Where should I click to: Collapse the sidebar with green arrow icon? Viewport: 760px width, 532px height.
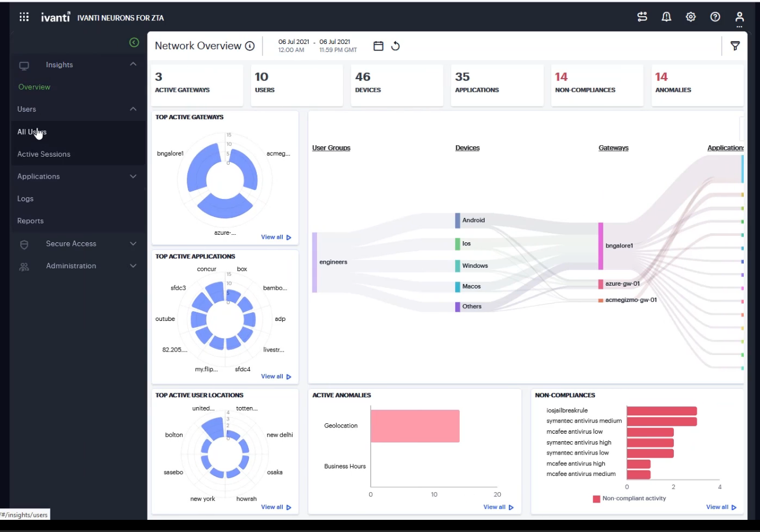coord(134,42)
